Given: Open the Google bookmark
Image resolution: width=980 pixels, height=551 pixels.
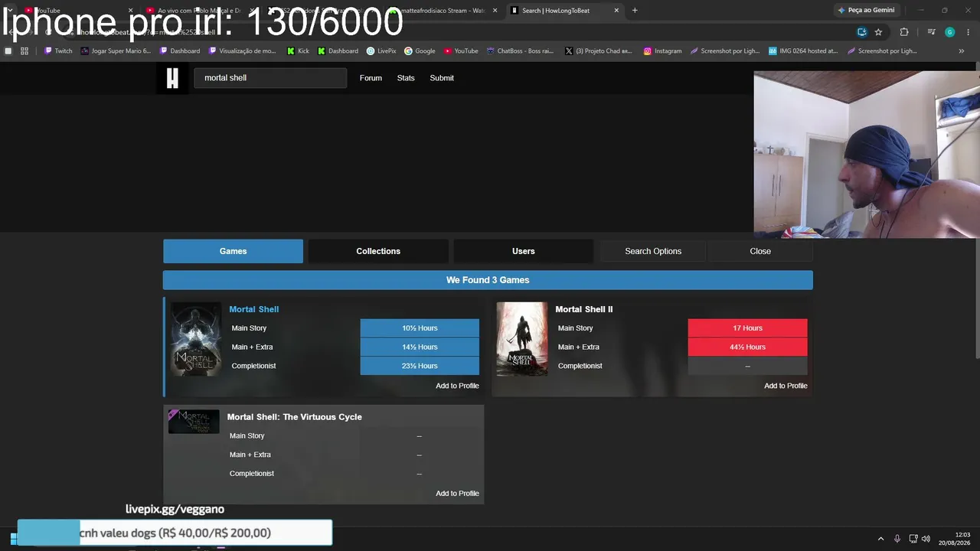Looking at the screenshot, I should [420, 51].
